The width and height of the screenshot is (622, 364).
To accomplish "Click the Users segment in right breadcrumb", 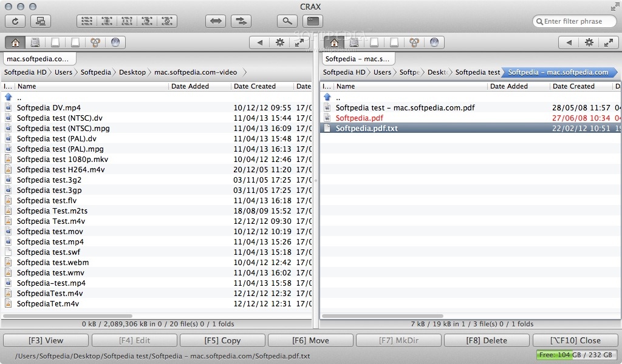I will [x=382, y=72].
